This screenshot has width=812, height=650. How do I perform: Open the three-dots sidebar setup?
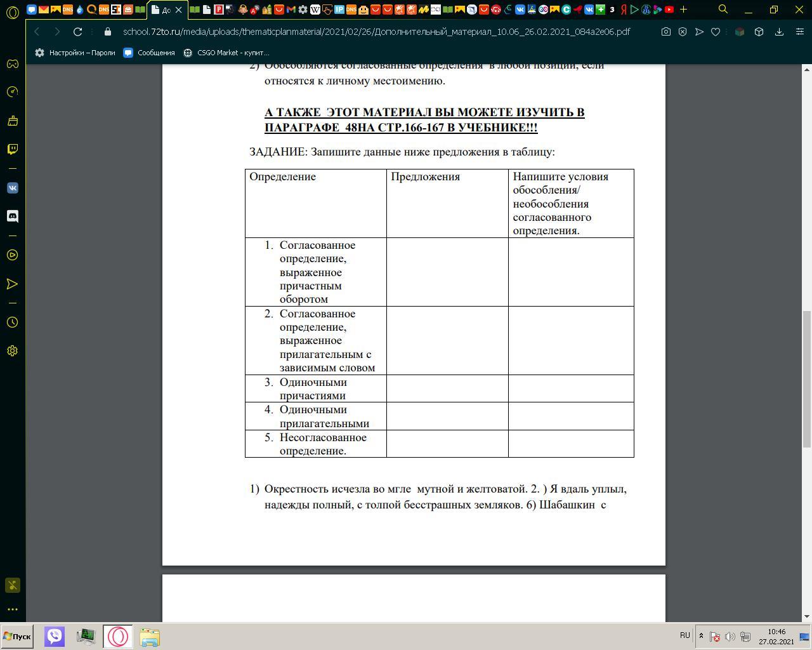pos(12,609)
